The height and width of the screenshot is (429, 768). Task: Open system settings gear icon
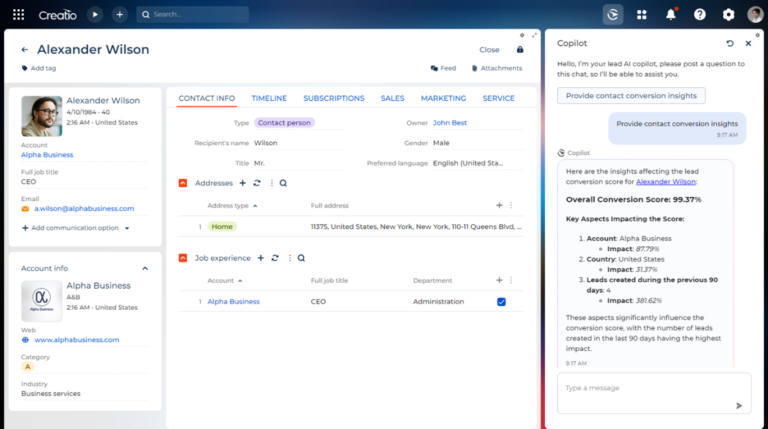pos(728,15)
